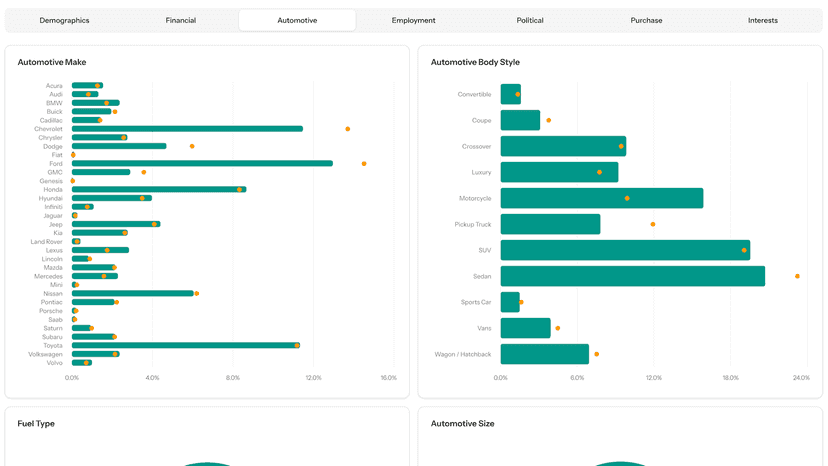This screenshot has width=828, height=466.
Task: Click the orange benchmark dot for Dodge
Action: 192,146
